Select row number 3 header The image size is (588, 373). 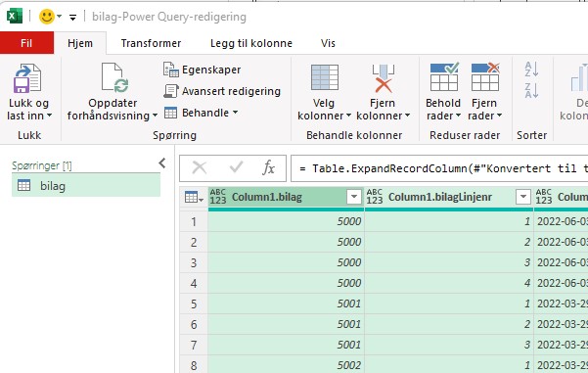194,262
